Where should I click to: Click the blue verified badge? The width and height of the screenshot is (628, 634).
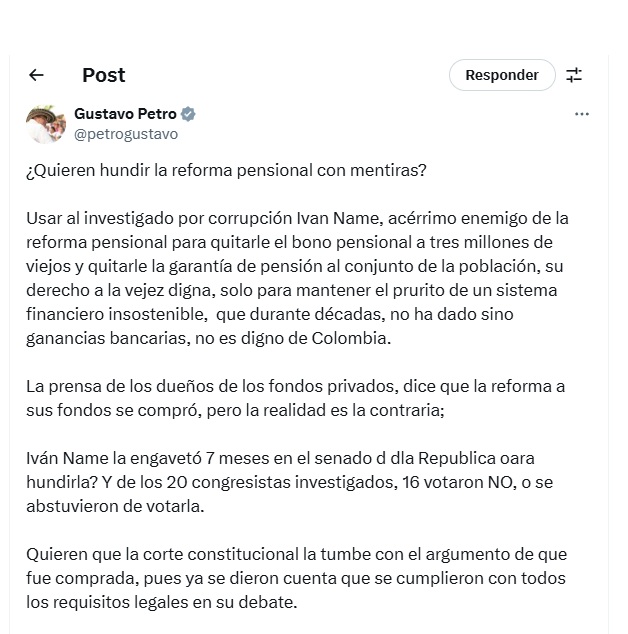[188, 114]
